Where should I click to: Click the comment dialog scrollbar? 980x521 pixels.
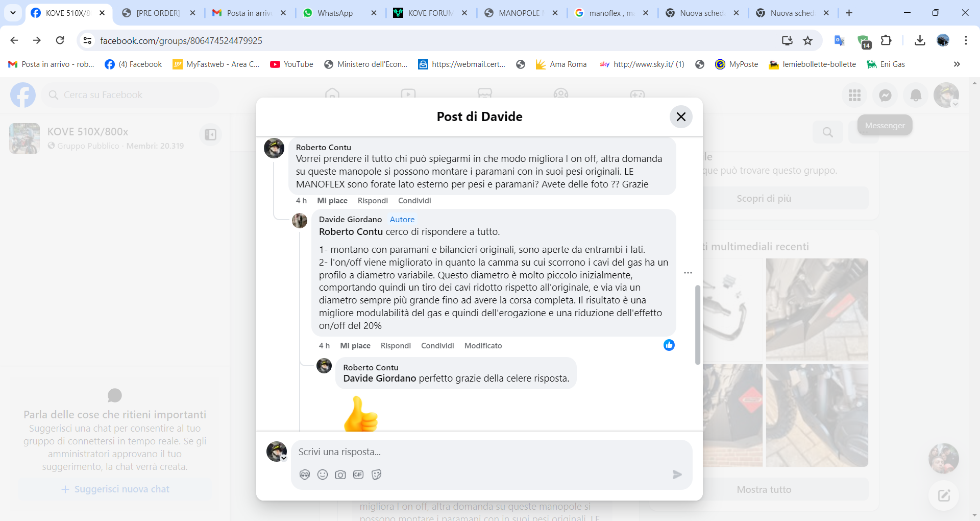point(697,325)
